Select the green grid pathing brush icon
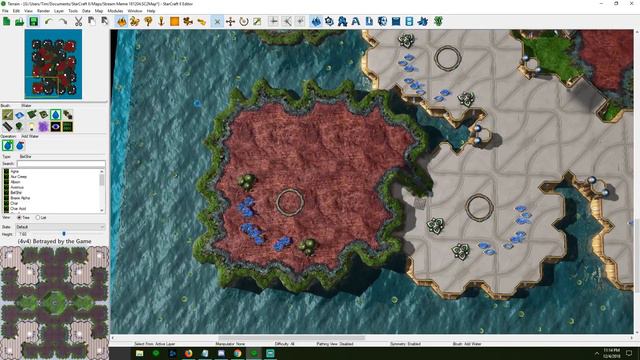Screen dimensions: 640x360 point(67,127)
